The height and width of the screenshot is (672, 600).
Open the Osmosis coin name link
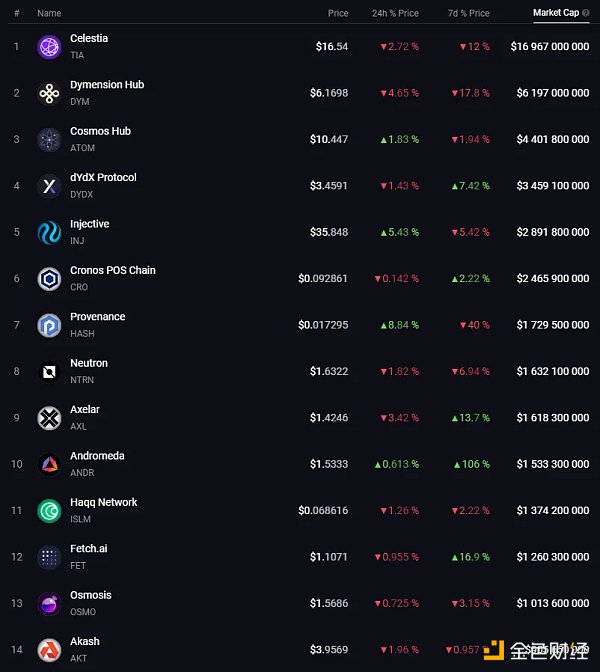(91, 595)
